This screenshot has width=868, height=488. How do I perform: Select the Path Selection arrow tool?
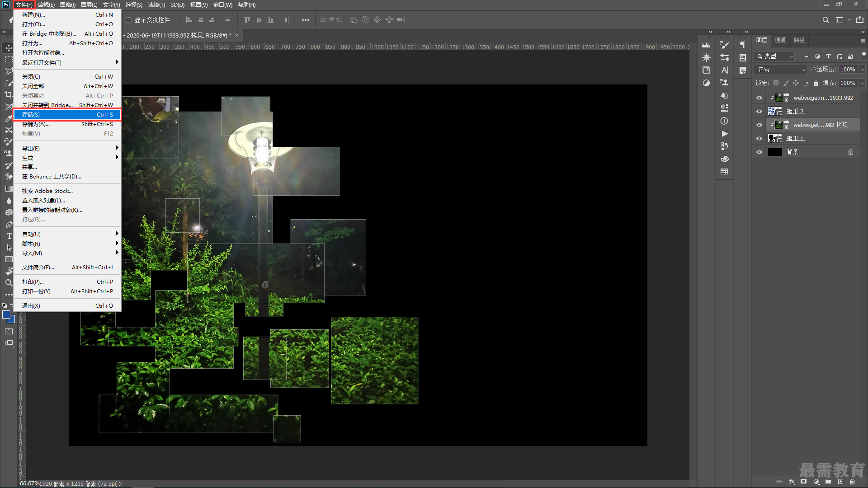tap(9, 248)
